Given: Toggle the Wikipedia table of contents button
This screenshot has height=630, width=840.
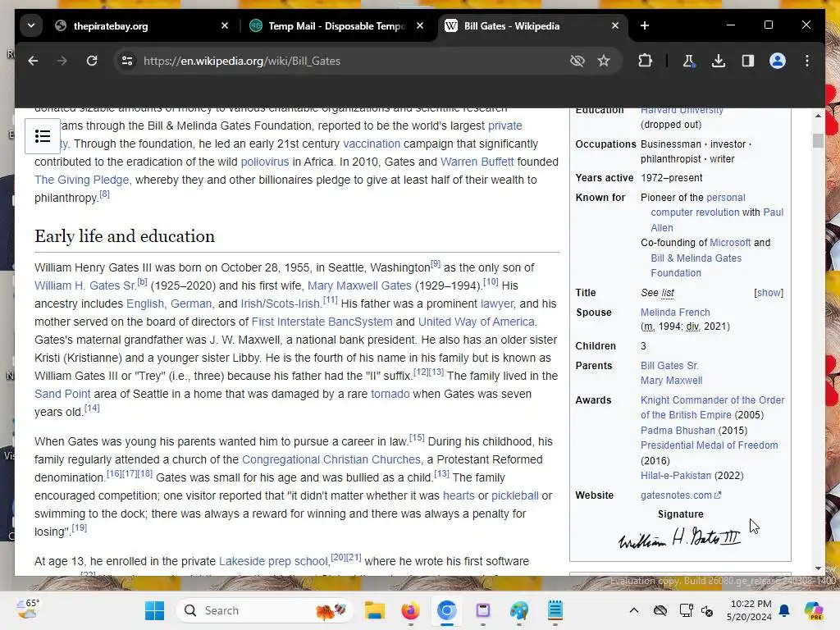Looking at the screenshot, I should coord(43,136).
